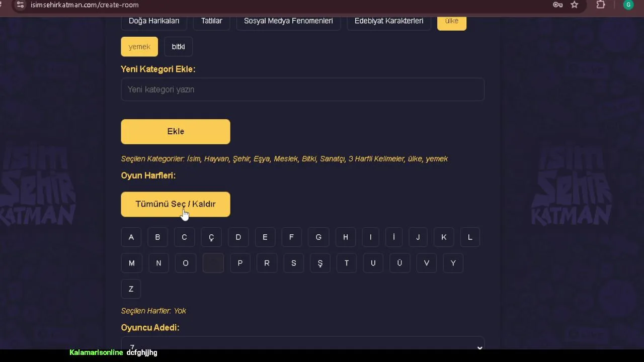Screen dimensions: 644x362
Task: Select the blank letter tile after O
Action: click(x=213, y=263)
